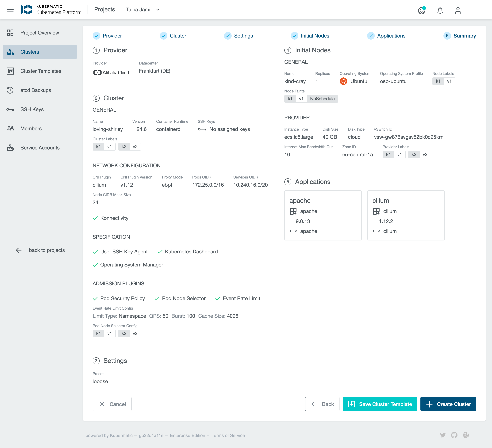The image size is (492, 448).
Task: Open etcd Backups in the sidebar
Action: [40, 90]
